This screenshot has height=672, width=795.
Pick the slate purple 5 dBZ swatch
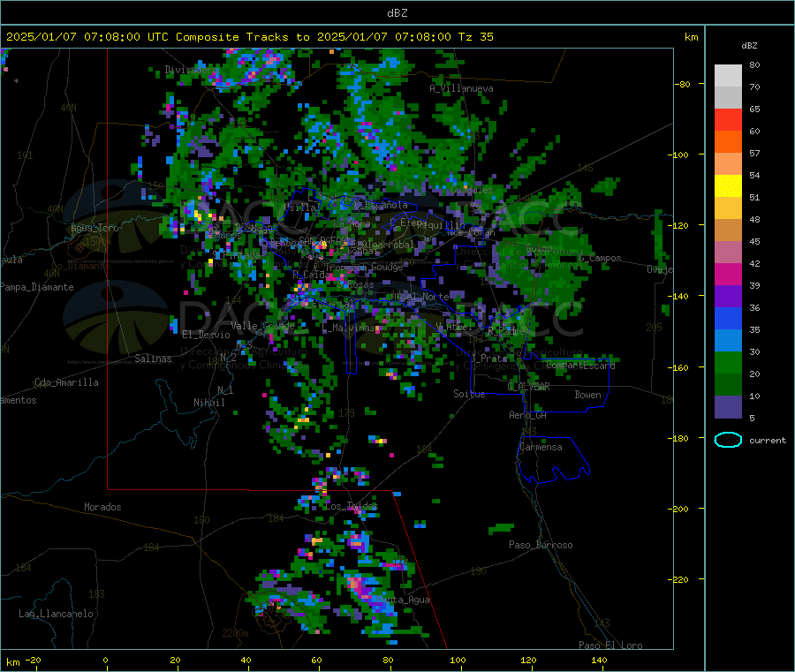click(x=728, y=407)
